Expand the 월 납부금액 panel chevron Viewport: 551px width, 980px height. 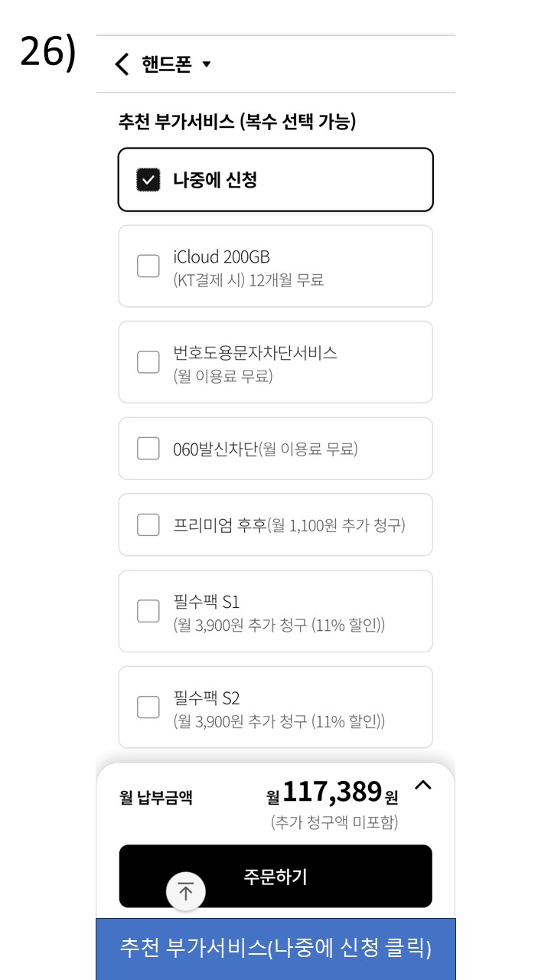tap(422, 785)
